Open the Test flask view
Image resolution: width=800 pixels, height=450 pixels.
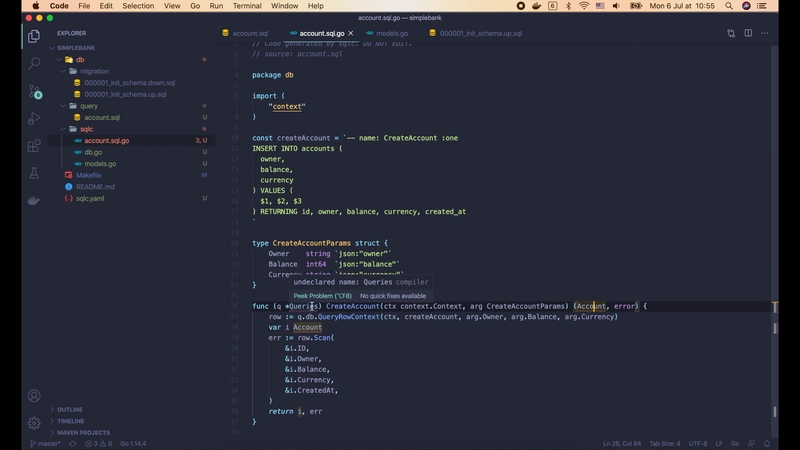tap(34, 173)
